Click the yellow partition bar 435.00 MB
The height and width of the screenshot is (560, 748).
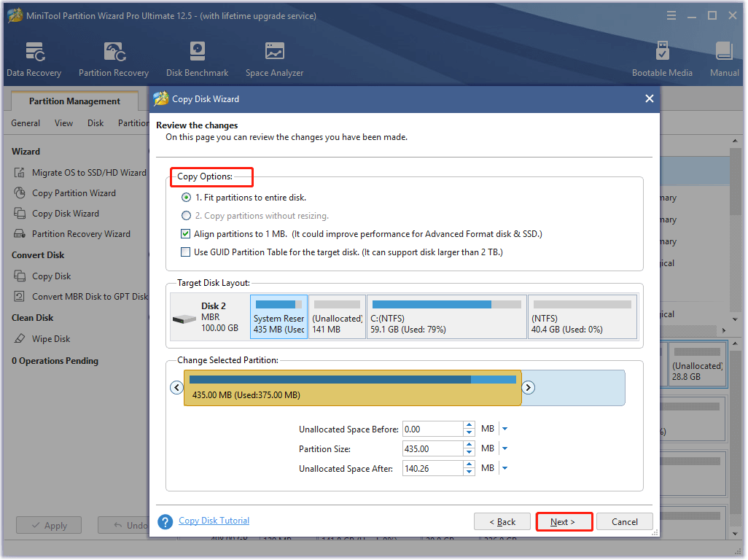pyautogui.click(x=353, y=388)
